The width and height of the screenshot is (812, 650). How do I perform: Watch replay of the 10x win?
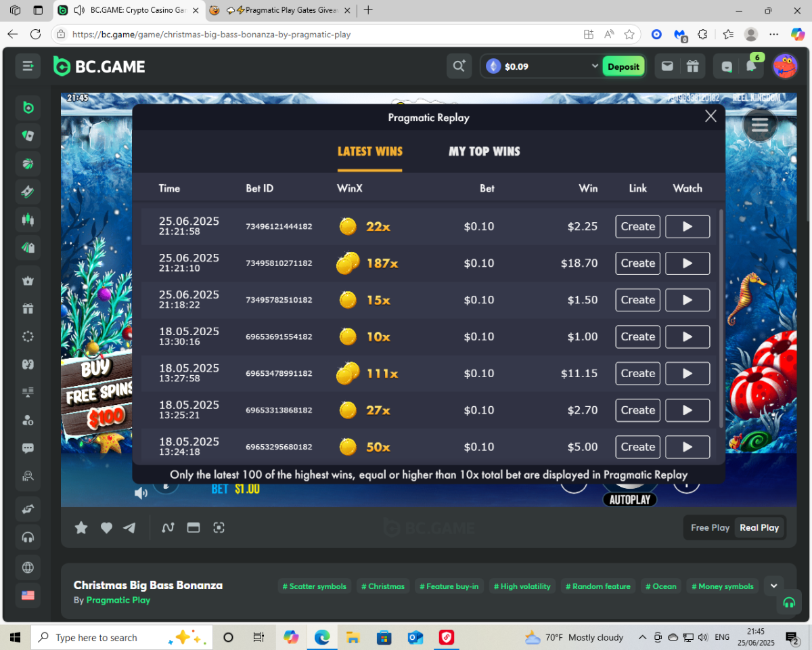(687, 337)
